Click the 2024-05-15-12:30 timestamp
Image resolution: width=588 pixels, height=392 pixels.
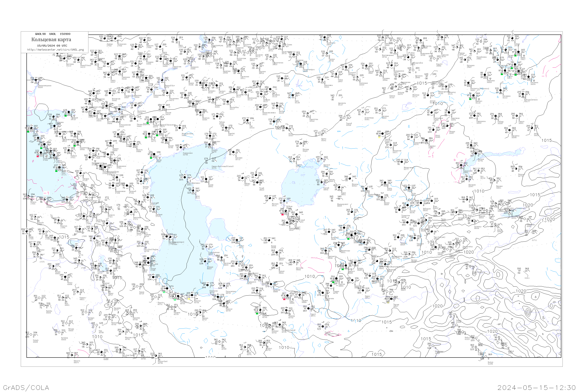tap(536, 387)
